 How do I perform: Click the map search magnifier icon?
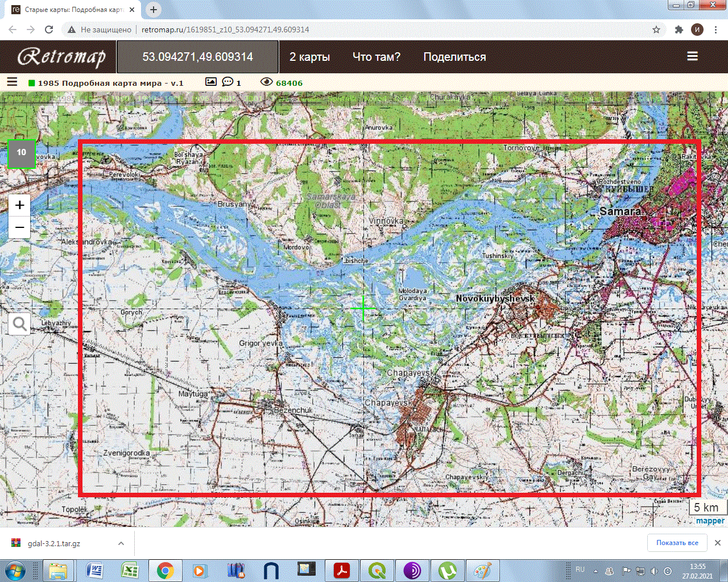[x=19, y=324]
